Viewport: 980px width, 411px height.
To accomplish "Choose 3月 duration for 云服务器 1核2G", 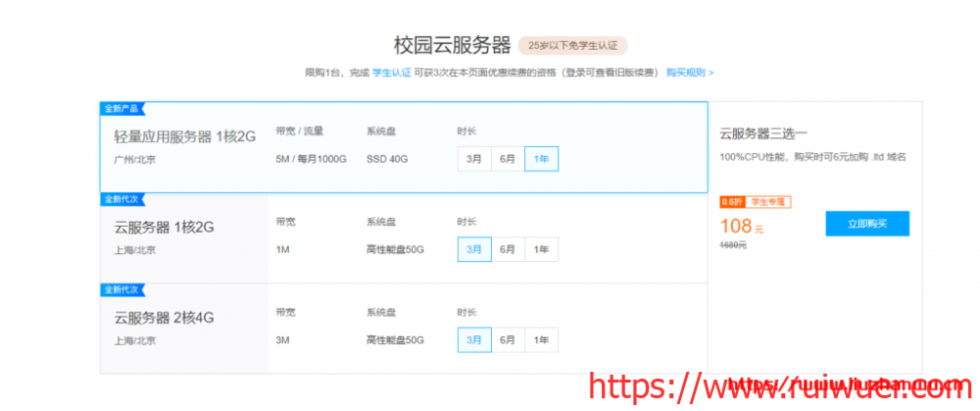I will (x=474, y=250).
